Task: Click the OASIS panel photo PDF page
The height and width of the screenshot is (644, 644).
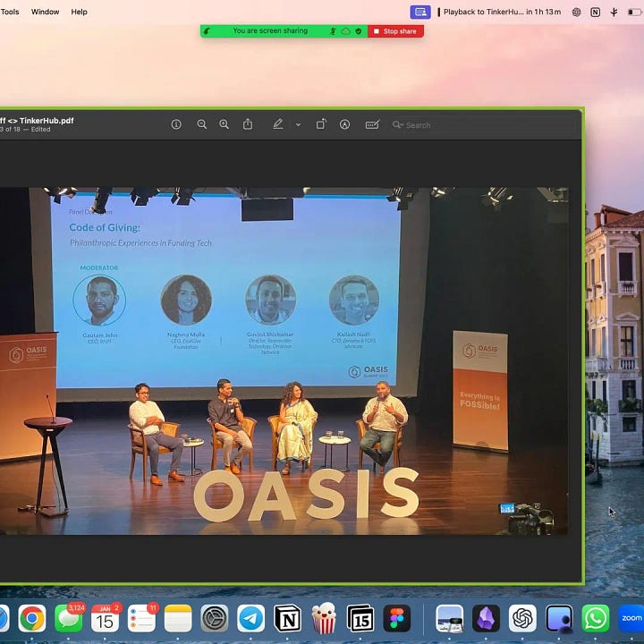Action: point(284,361)
